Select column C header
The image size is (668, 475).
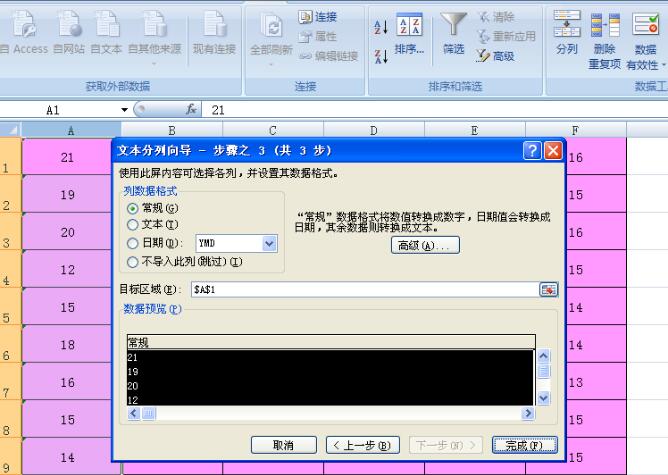tap(273, 130)
